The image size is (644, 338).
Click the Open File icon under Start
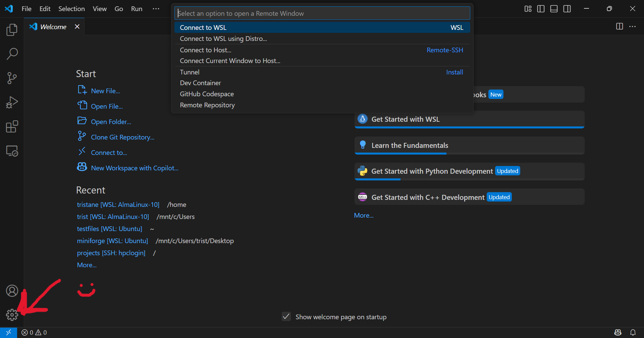[82, 105]
